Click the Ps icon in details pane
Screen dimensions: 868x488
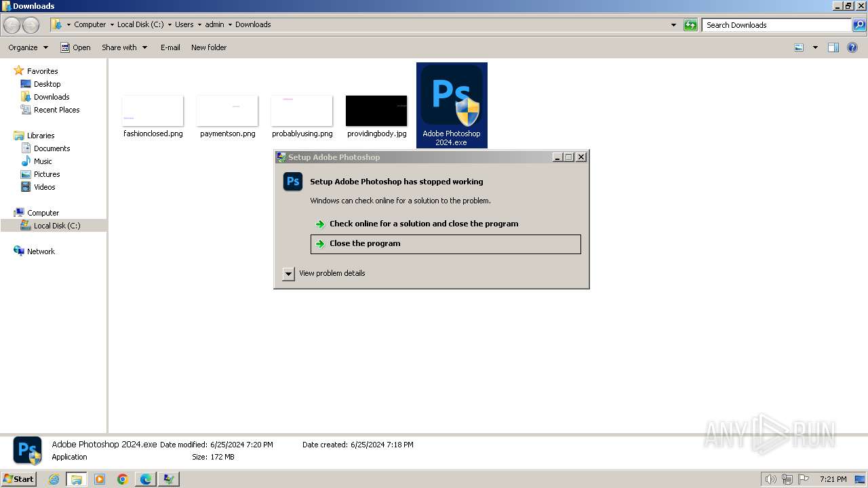click(x=28, y=451)
